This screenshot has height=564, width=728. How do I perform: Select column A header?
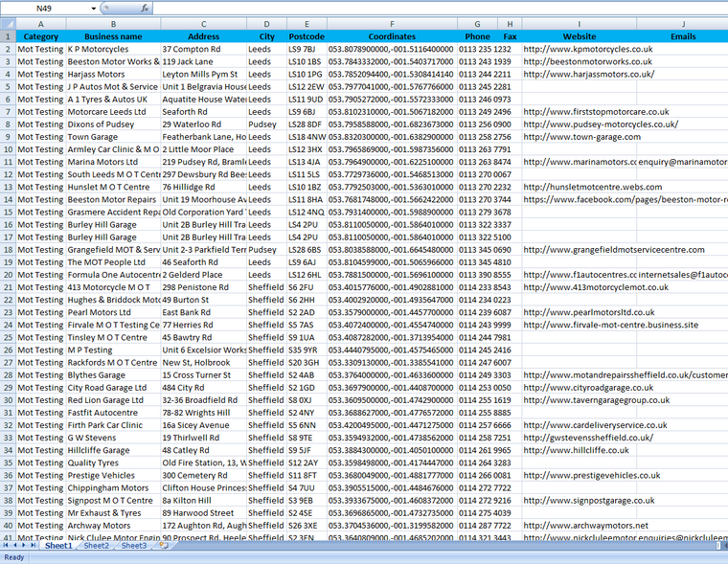pos(41,24)
